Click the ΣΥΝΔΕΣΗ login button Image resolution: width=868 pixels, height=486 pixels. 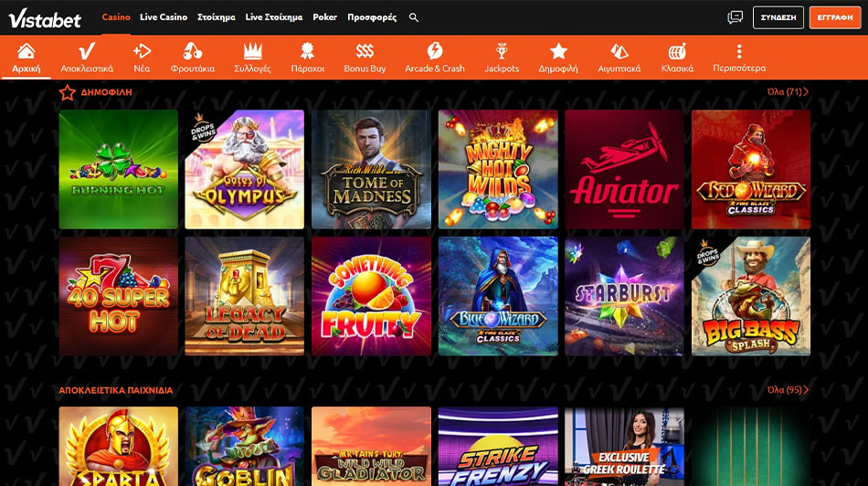[778, 17]
